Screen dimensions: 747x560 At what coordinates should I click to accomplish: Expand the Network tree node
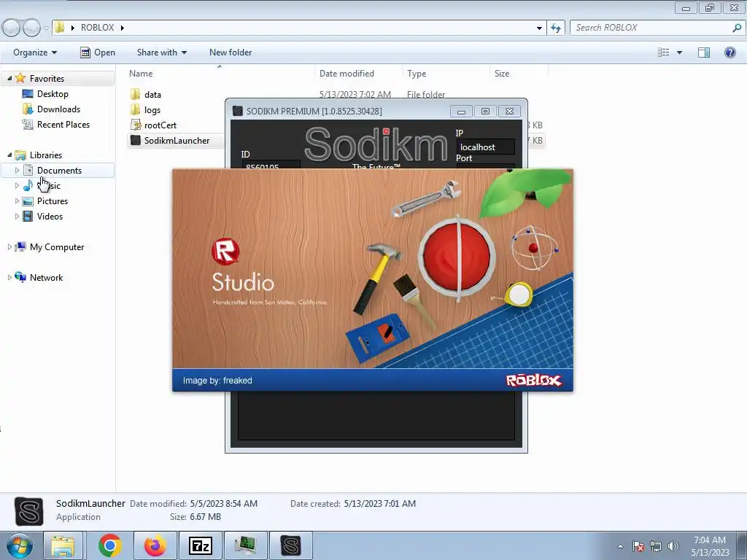point(9,277)
